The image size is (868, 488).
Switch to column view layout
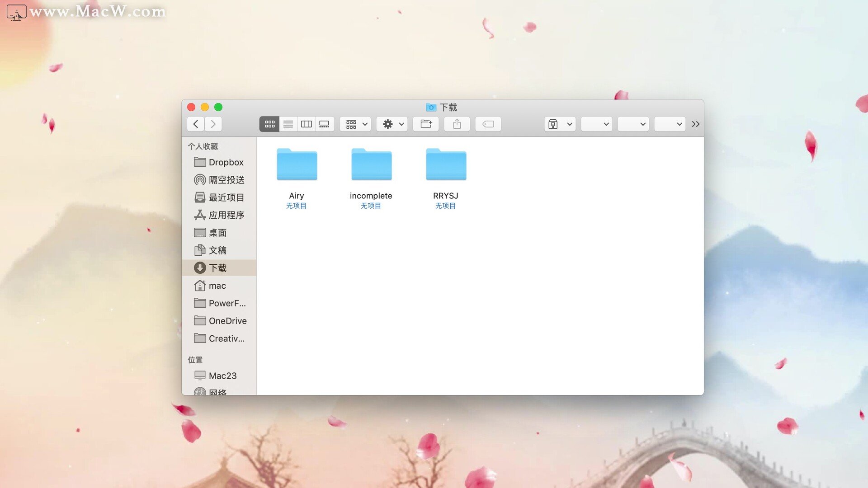click(306, 123)
